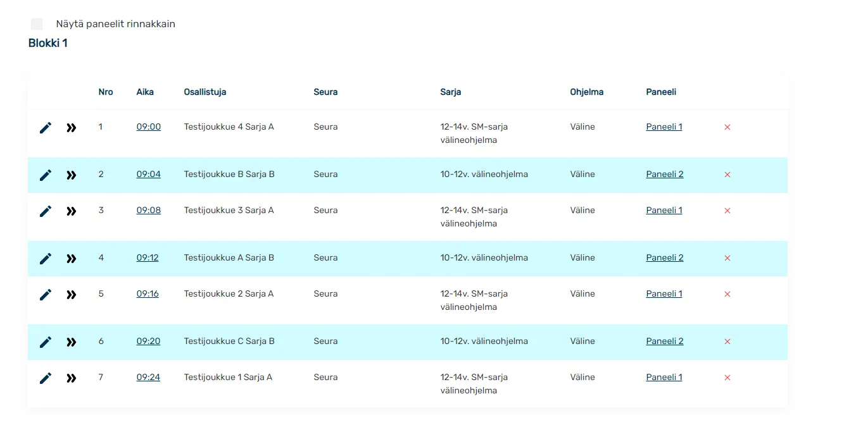Click the double-chevron icon in the 09:04 row
This screenshot has height=425, width=868.
tap(72, 175)
